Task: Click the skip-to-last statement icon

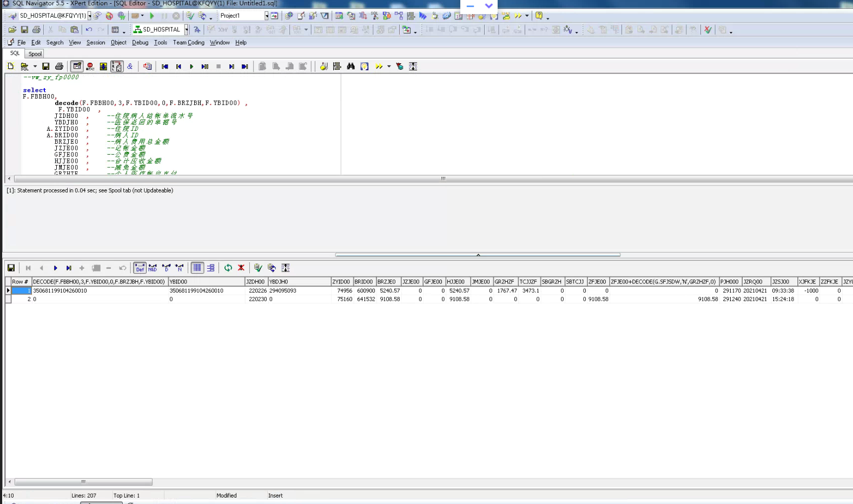Action: [x=245, y=67]
